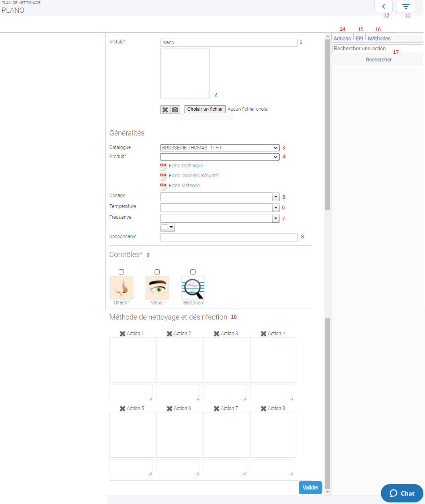Delete Action 6 using its X icon
This screenshot has height=504, width=425.
pyautogui.click(x=169, y=409)
